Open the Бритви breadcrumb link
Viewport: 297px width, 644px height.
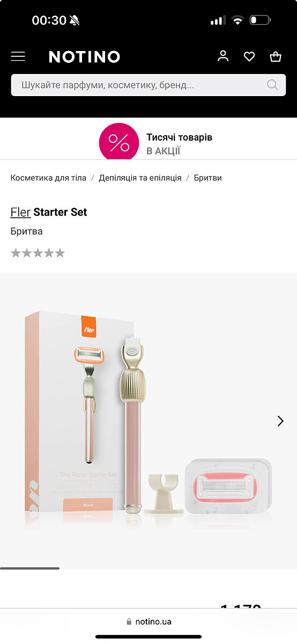point(208,178)
